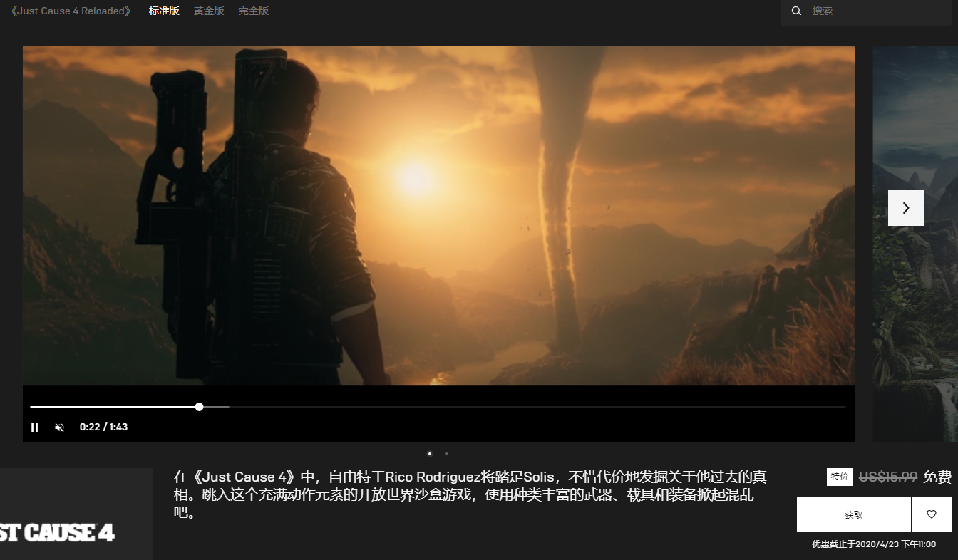The width and height of the screenshot is (958, 560).
Task: Select the first carousel pagination dot
Action: pyautogui.click(x=430, y=453)
